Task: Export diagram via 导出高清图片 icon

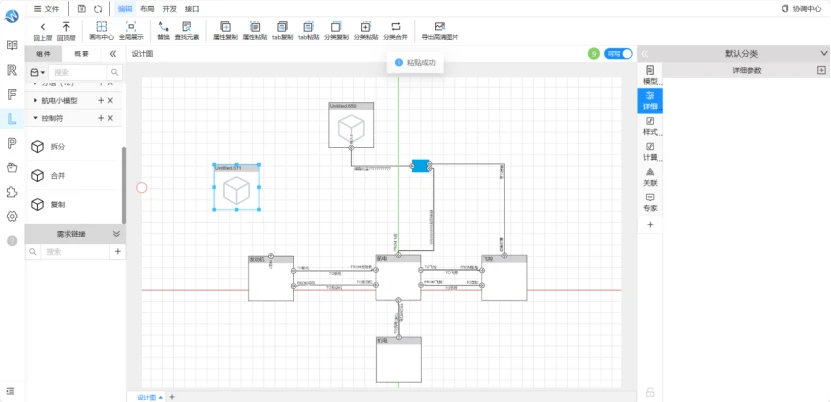Action: point(439,27)
